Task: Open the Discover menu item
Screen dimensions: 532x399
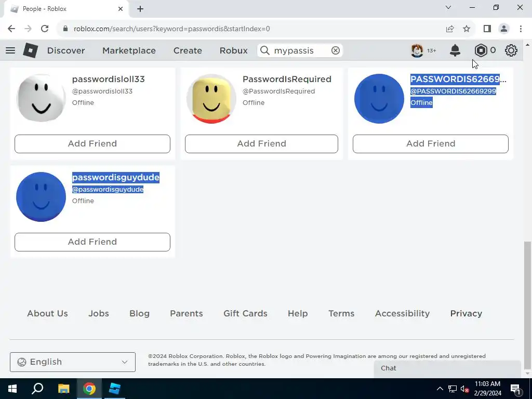Action: (66, 50)
